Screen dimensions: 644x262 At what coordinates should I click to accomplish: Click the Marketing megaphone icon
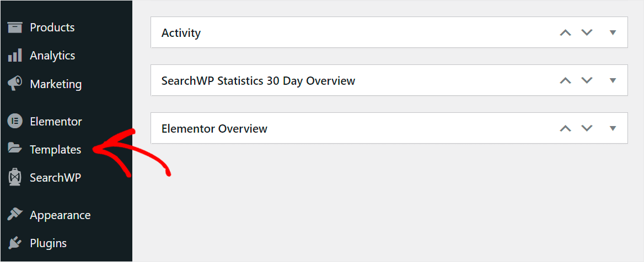click(15, 84)
